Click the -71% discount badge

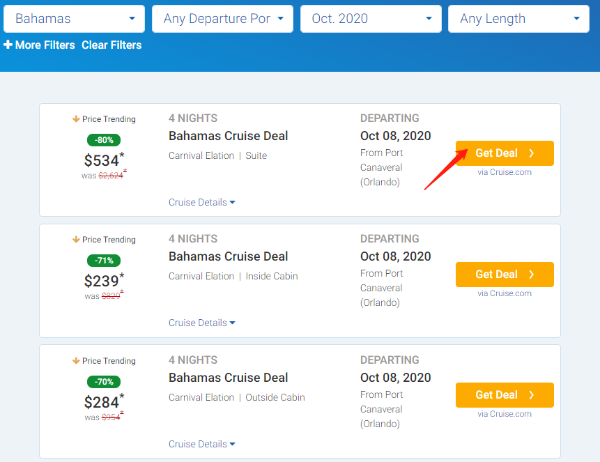pyautogui.click(x=104, y=260)
